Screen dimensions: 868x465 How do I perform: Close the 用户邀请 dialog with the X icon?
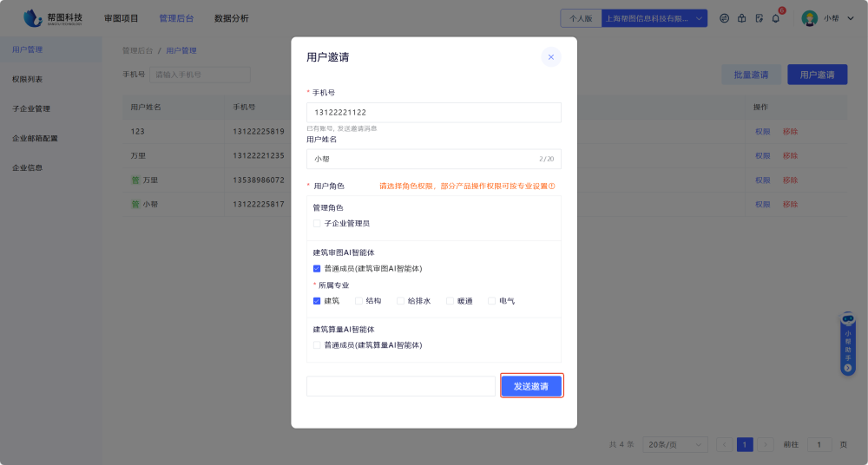(550, 57)
